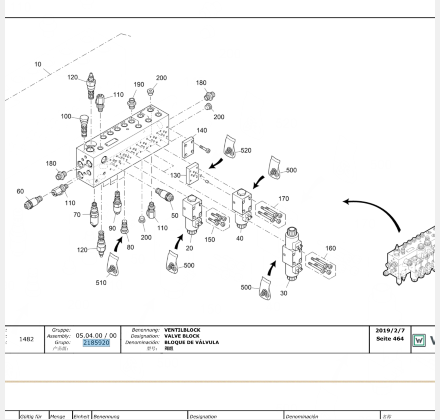Click part callout number 510
The height and width of the screenshot is (420, 440).
(101, 283)
